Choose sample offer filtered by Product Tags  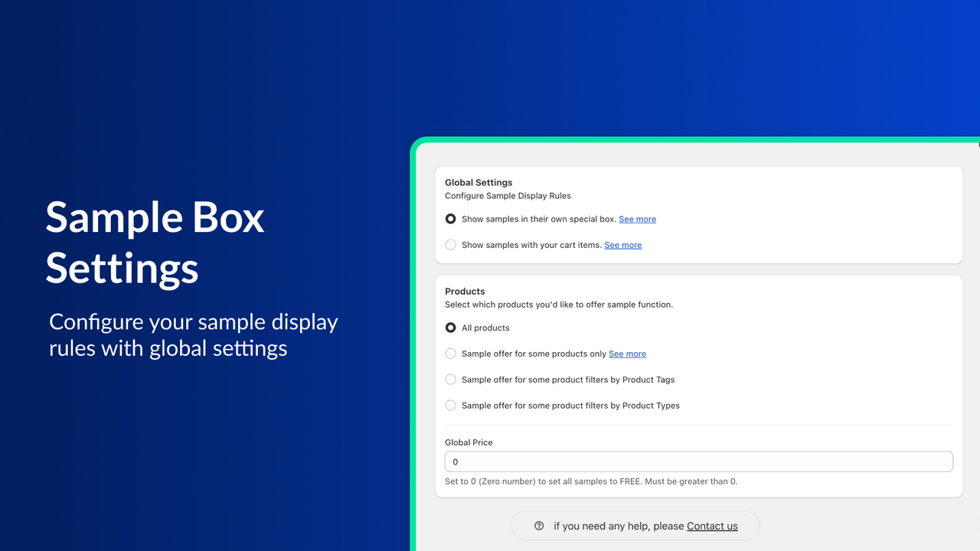click(x=450, y=380)
